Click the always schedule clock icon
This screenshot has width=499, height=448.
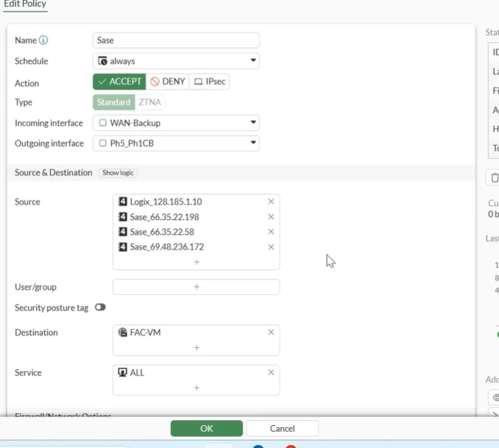point(103,61)
